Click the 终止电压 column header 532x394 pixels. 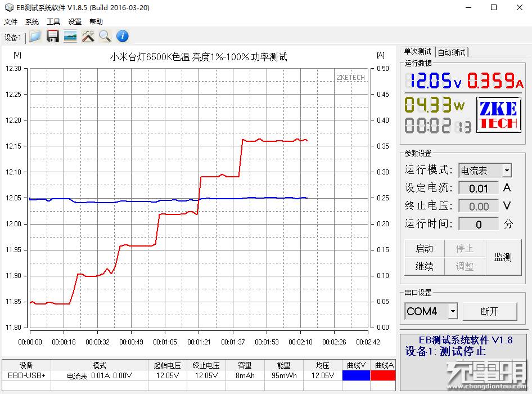point(206,365)
